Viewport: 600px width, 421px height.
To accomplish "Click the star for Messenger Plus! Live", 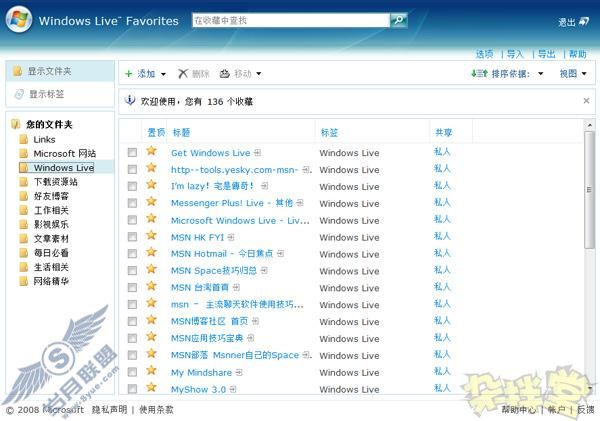I will pos(152,201).
